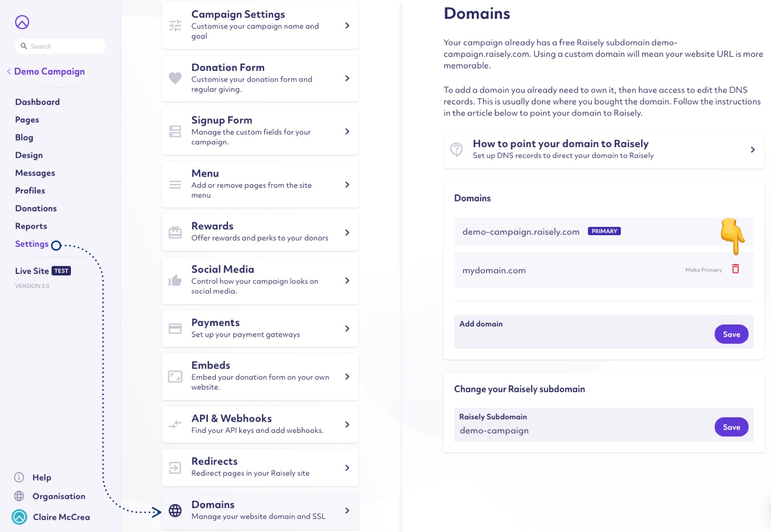The width and height of the screenshot is (771, 532).
Task: Expand the Social Media chevron
Action: point(347,280)
